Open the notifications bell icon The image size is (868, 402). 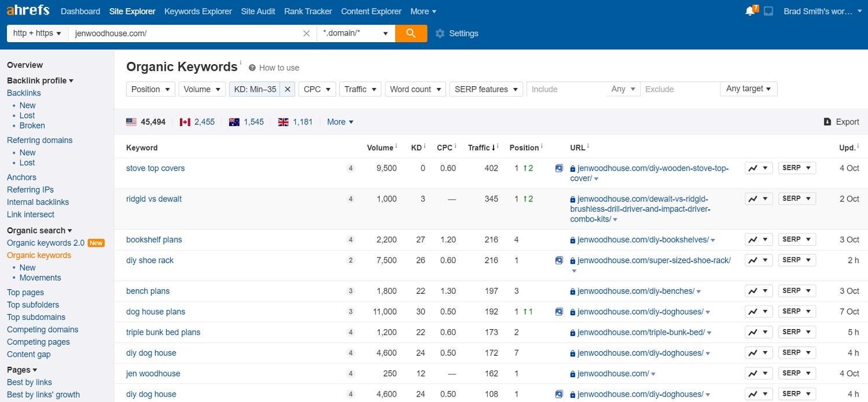(751, 11)
